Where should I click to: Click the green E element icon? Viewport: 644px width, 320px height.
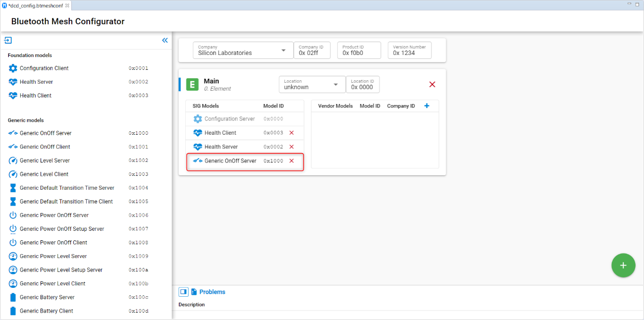tap(192, 85)
